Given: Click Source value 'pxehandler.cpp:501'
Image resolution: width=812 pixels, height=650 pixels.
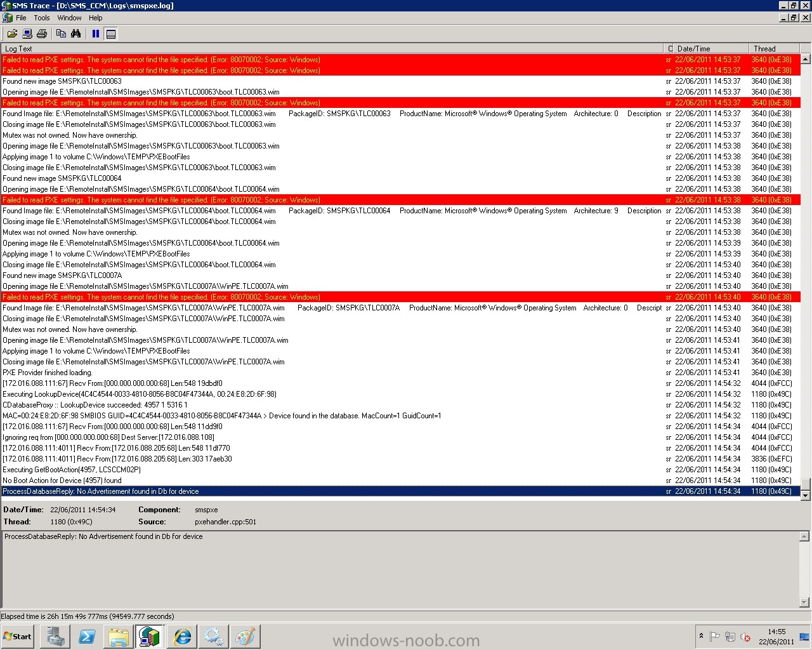Looking at the screenshot, I should point(225,522).
